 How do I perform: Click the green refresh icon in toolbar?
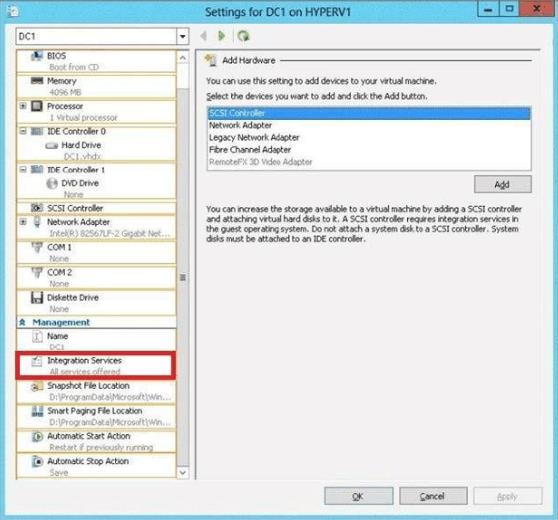(243, 36)
